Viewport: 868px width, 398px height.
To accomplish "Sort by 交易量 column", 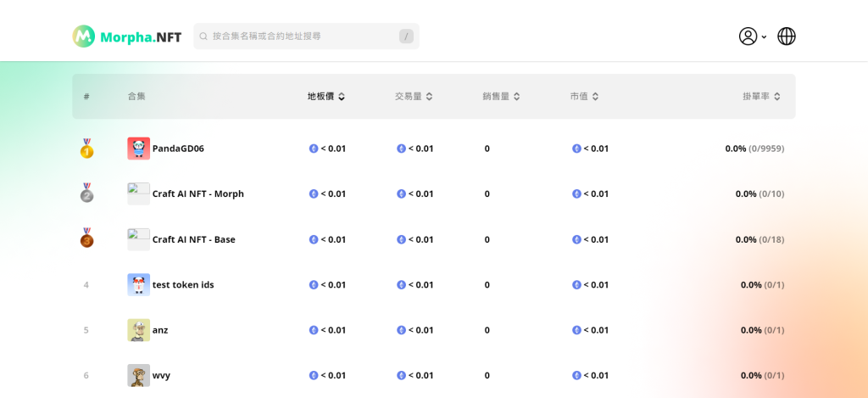I will [414, 97].
